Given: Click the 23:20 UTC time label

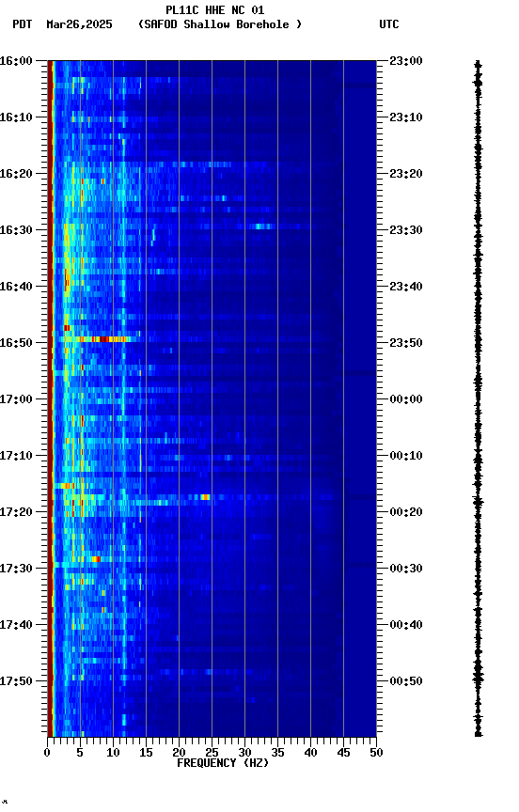Looking at the screenshot, I should 406,174.
